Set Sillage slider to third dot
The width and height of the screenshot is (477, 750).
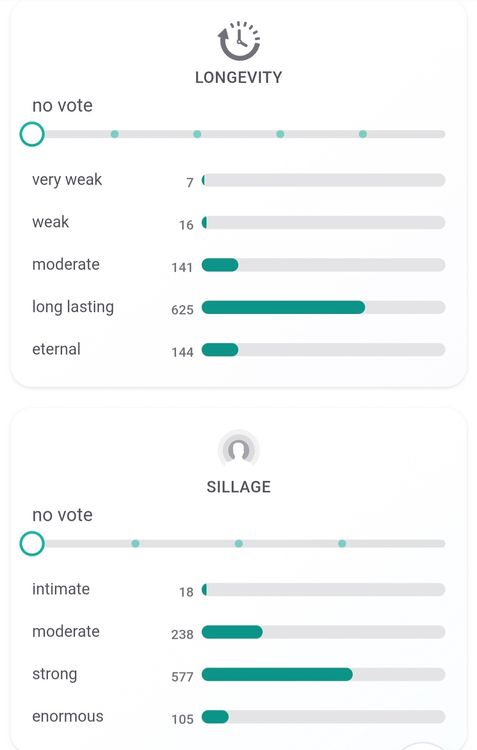[342, 543]
